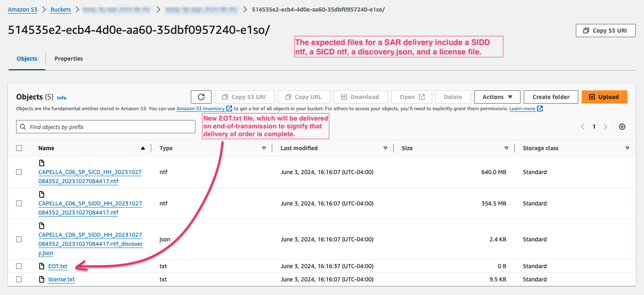Click the json type cell
This screenshot has width=644, height=295.
(165, 239)
